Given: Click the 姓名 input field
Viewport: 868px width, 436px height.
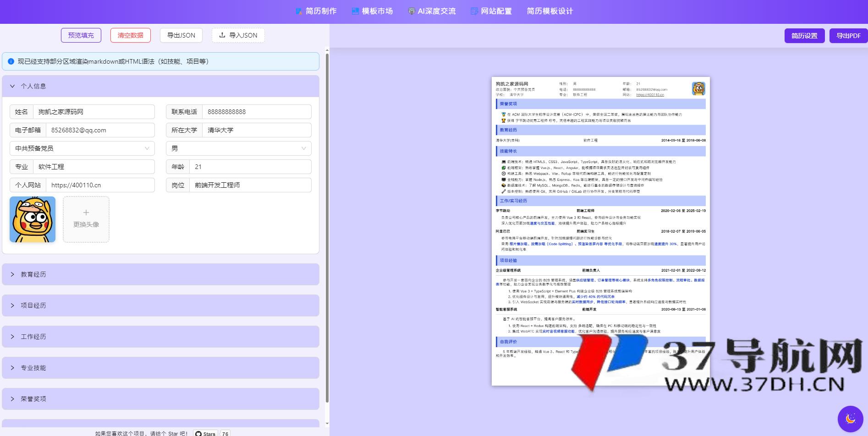Looking at the screenshot, I should click(94, 112).
